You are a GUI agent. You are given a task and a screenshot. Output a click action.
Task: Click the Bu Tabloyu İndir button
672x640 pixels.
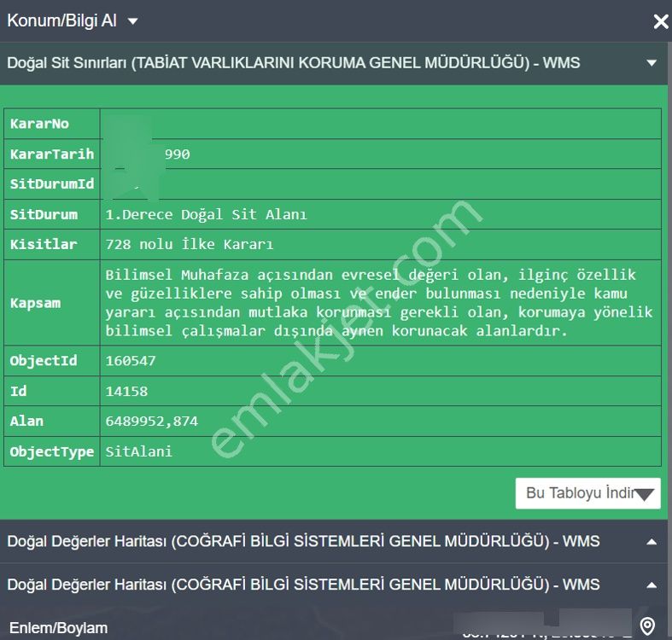(577, 493)
